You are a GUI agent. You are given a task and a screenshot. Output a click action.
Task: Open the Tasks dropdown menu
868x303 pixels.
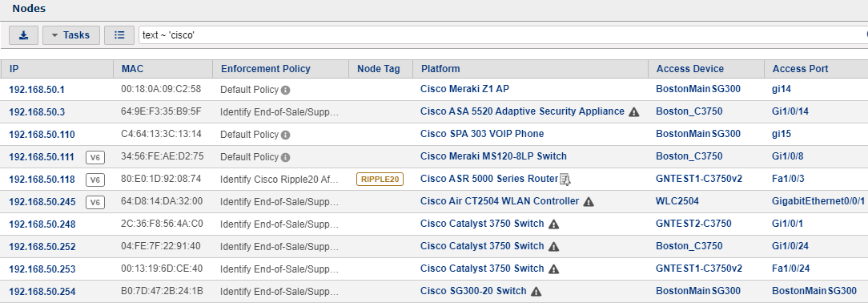point(70,35)
